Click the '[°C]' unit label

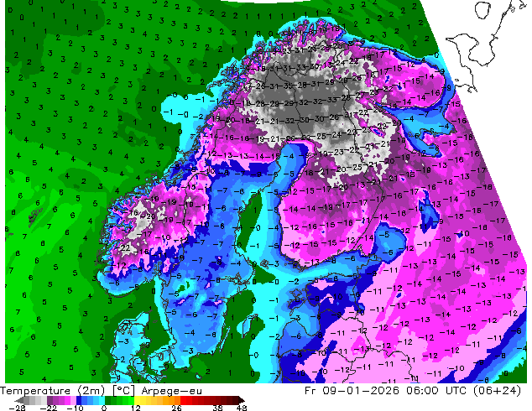click(123, 391)
